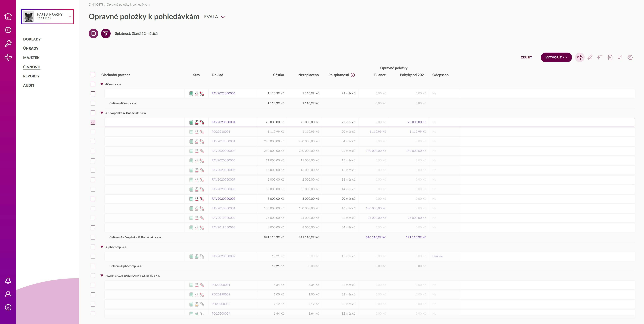The height and width of the screenshot is (324, 644).
Task: Click money bag status icon for FAV2021000006
Action: click(197, 94)
